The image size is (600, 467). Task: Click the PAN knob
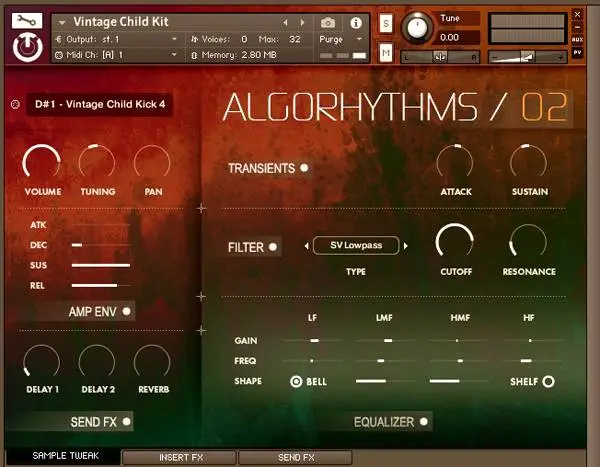152,163
